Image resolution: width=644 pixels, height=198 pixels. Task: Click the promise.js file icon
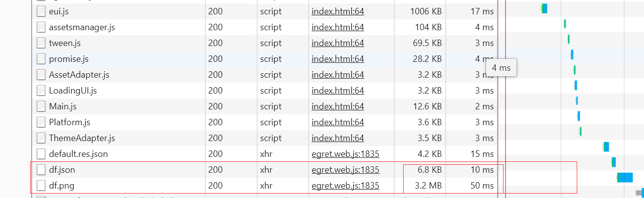[x=41, y=59]
